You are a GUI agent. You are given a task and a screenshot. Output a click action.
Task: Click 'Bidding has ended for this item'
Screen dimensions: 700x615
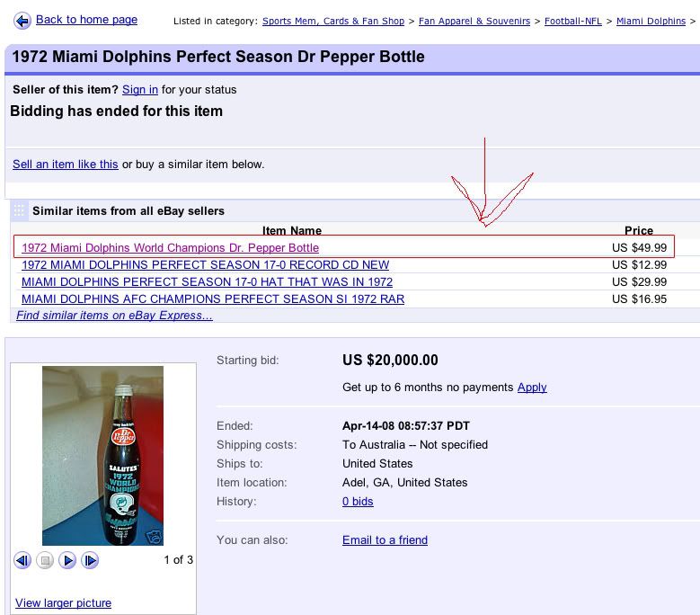point(116,111)
